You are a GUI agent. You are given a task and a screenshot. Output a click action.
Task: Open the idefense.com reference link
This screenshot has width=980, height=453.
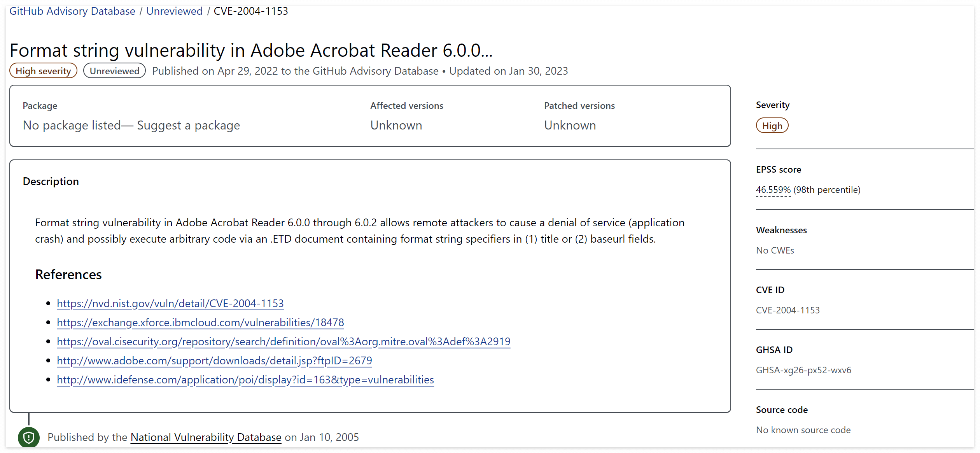coord(245,380)
